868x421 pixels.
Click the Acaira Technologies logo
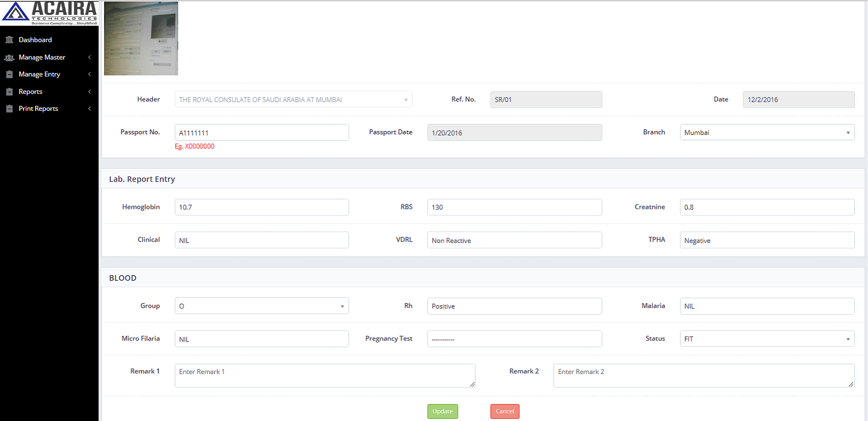[49, 13]
